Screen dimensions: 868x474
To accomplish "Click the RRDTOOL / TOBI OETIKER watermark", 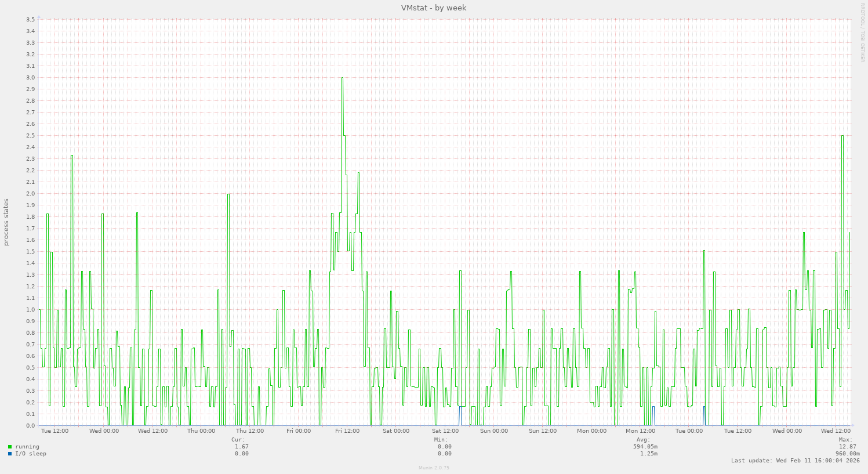I will point(862,32).
